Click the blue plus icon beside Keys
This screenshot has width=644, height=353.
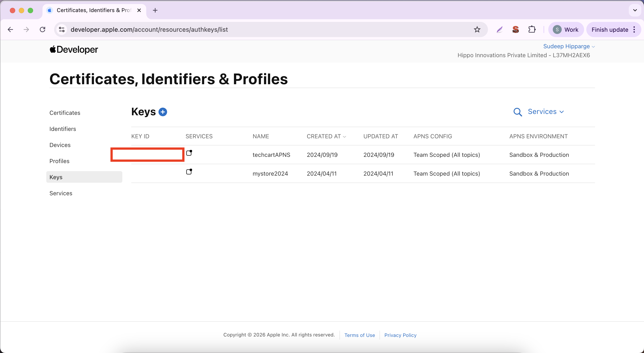pos(163,112)
